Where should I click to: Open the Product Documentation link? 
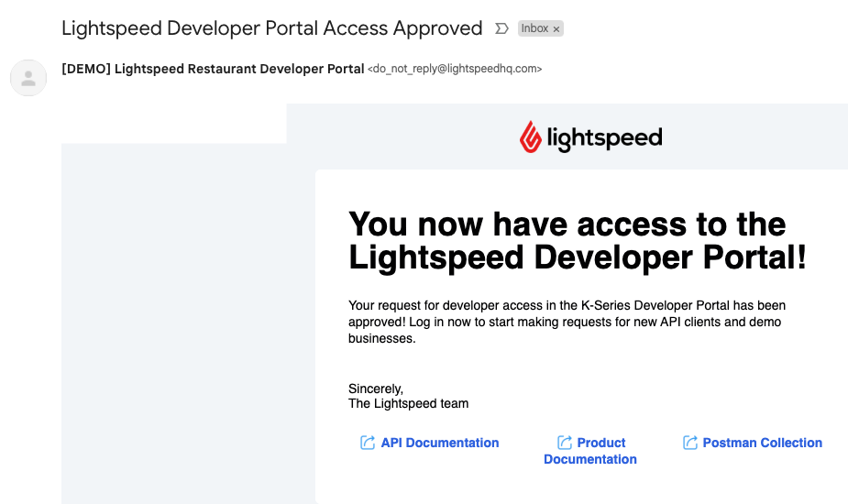(x=590, y=451)
